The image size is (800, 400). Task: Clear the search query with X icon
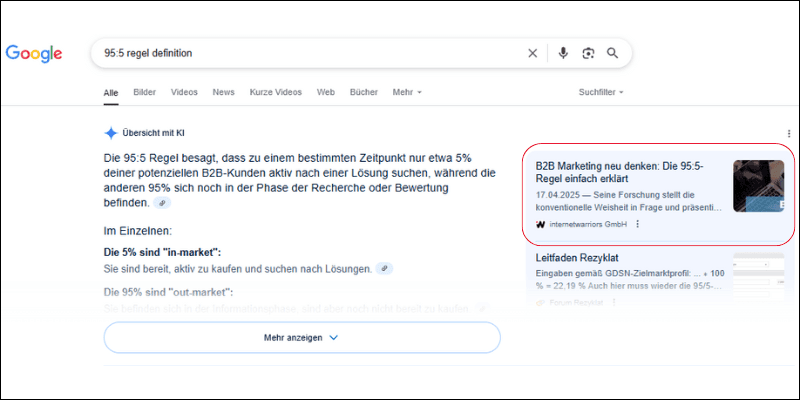coord(533,53)
